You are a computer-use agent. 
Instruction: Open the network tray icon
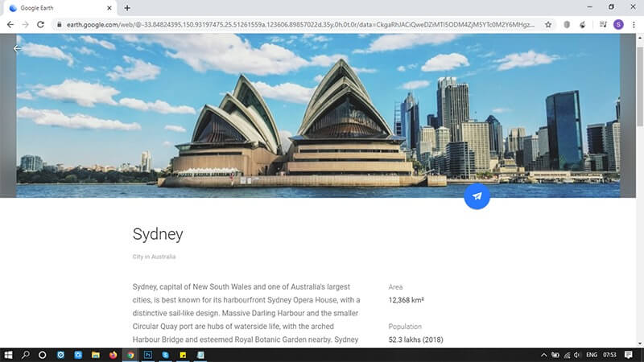pos(567,355)
